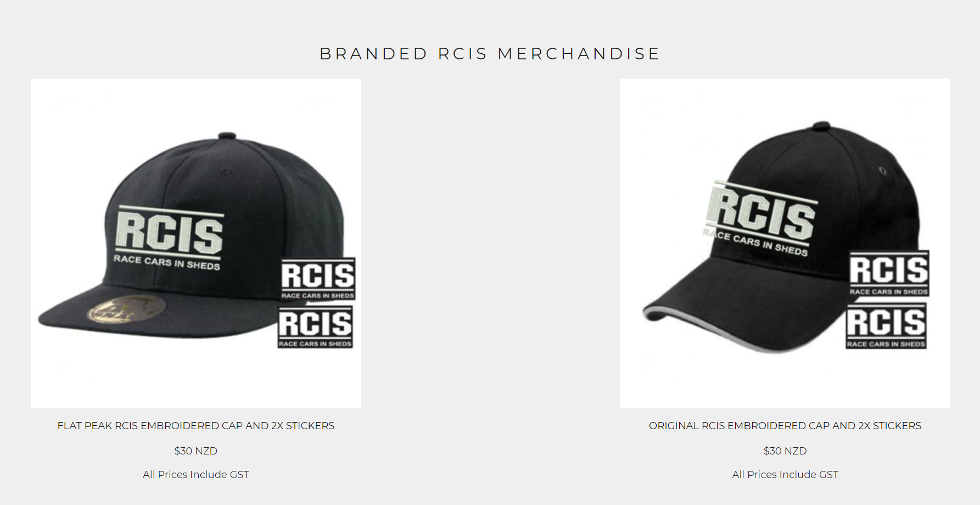Click the All Prices Include GST text below the original cap
980x505 pixels.
coord(785,475)
